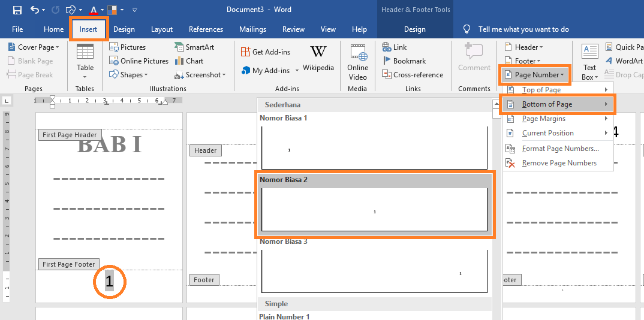Undo the last action
644x320 pixels.
(35, 10)
